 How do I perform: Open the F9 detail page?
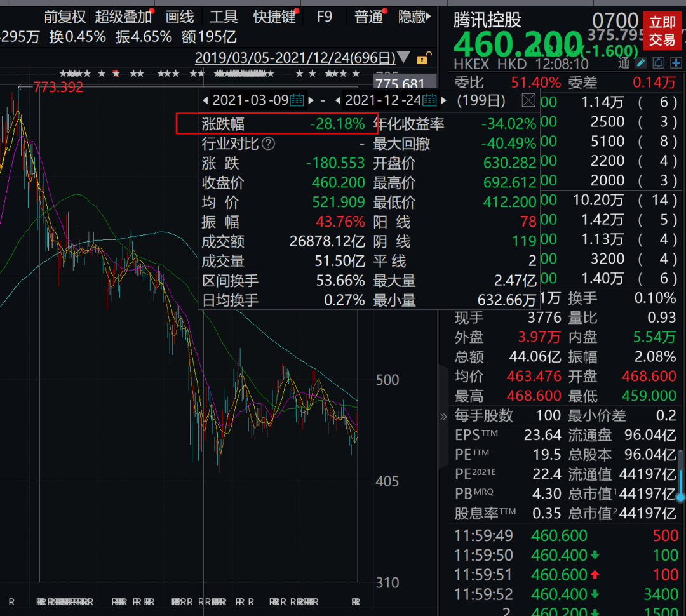coord(324,17)
